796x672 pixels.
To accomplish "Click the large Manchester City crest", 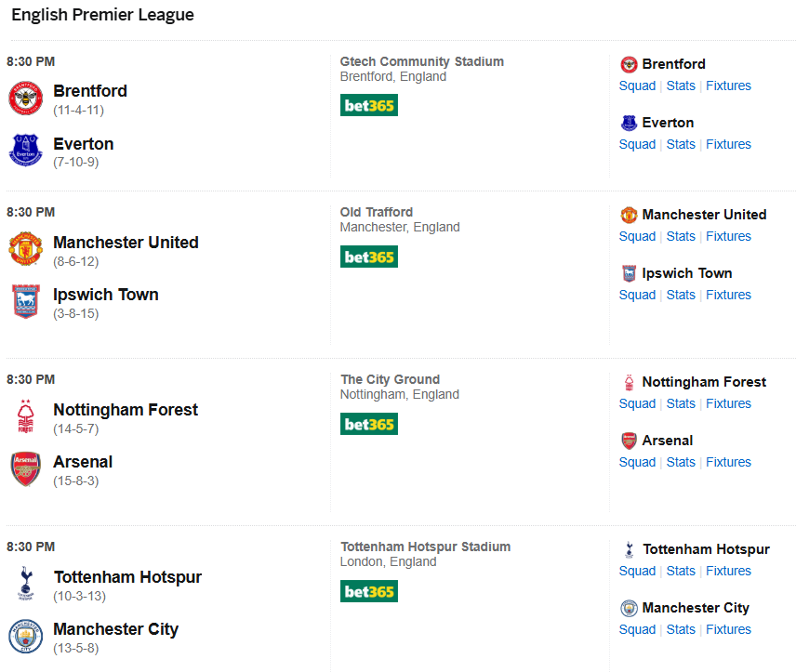I will point(26,636).
